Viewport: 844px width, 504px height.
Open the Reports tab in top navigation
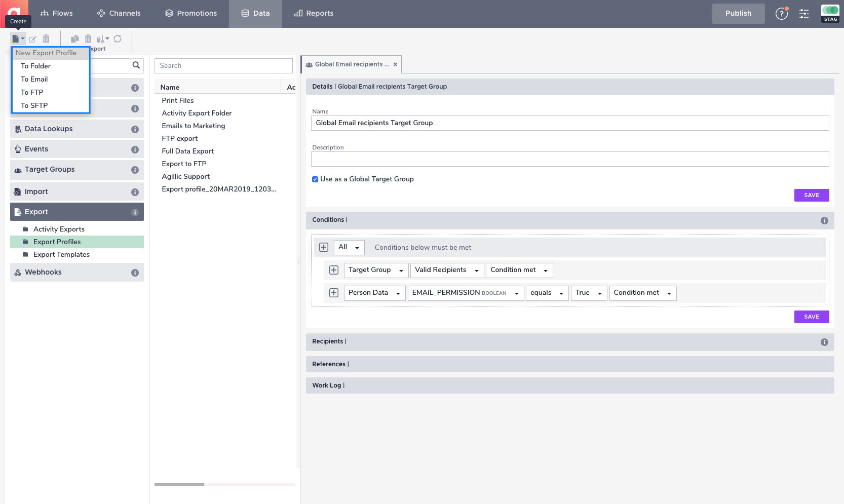tap(314, 14)
